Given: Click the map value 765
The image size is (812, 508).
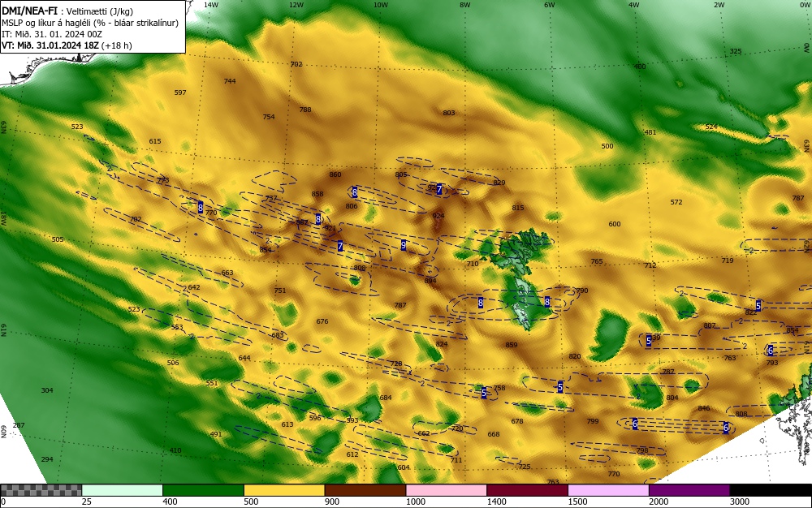Looking at the screenshot, I should (597, 261).
